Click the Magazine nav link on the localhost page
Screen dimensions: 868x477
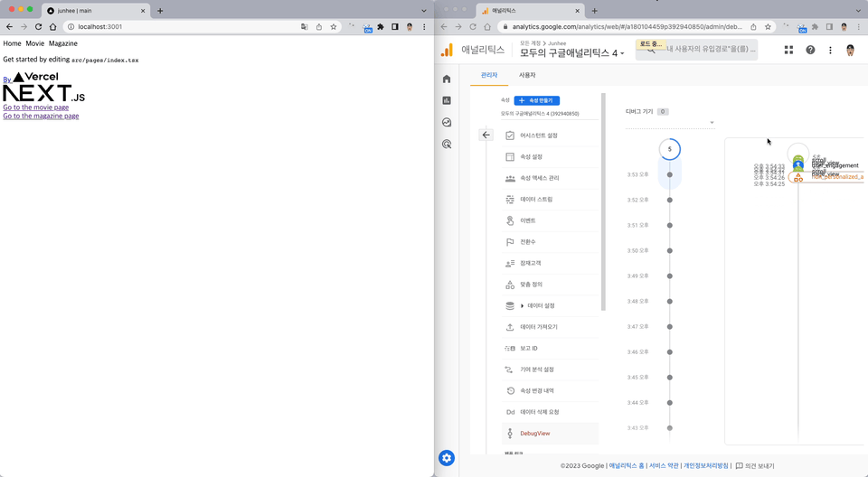click(x=63, y=43)
